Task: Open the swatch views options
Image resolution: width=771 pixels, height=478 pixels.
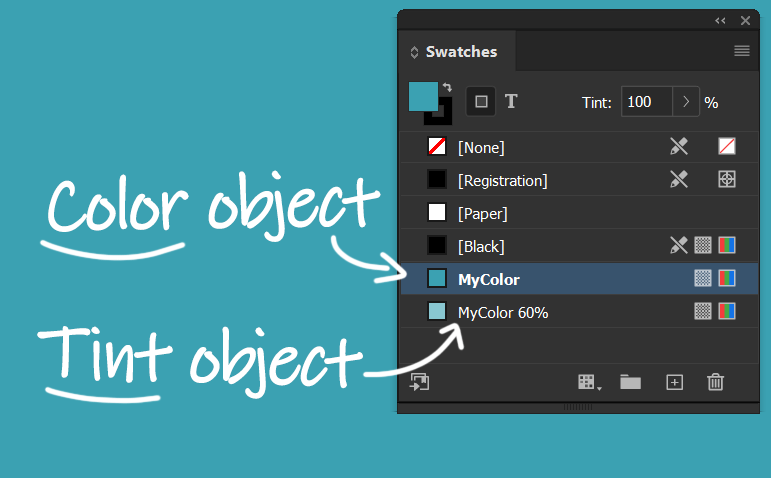Action: (588, 382)
